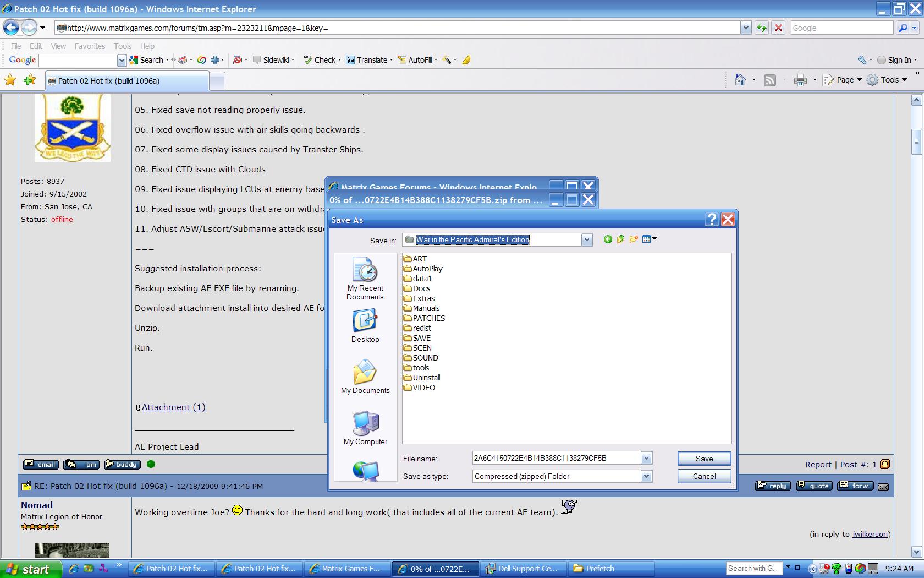
Task: Select My Computer in the places bar
Action: [365, 428]
